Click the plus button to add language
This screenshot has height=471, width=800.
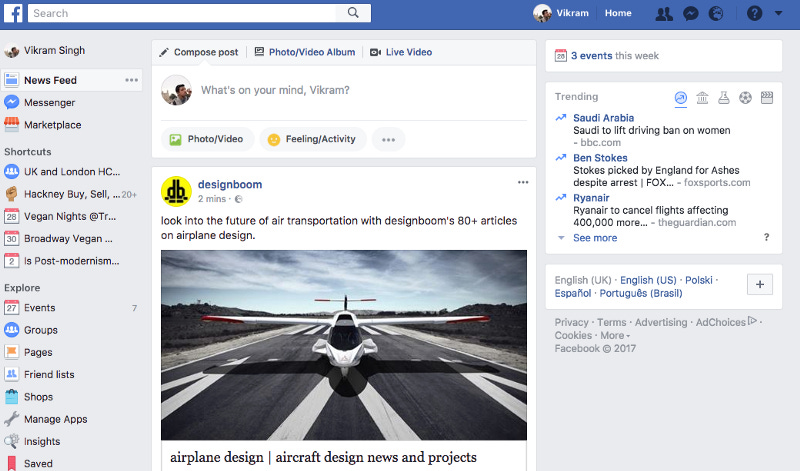tap(760, 284)
